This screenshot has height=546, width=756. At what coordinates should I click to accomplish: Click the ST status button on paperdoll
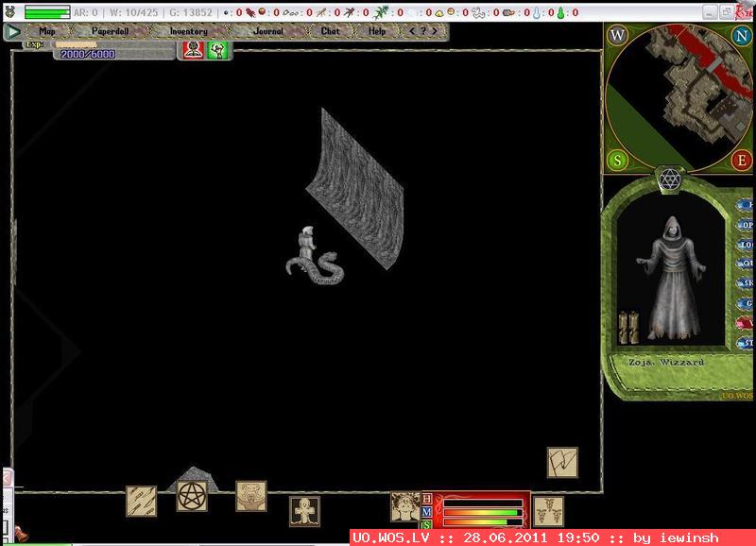click(746, 343)
